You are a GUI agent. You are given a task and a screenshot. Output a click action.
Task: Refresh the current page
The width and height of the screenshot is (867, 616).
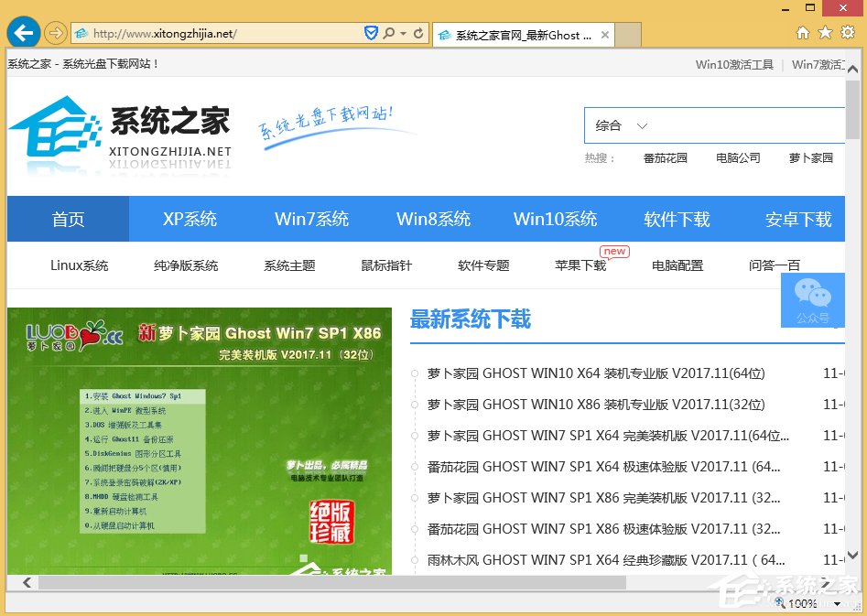tap(421, 32)
